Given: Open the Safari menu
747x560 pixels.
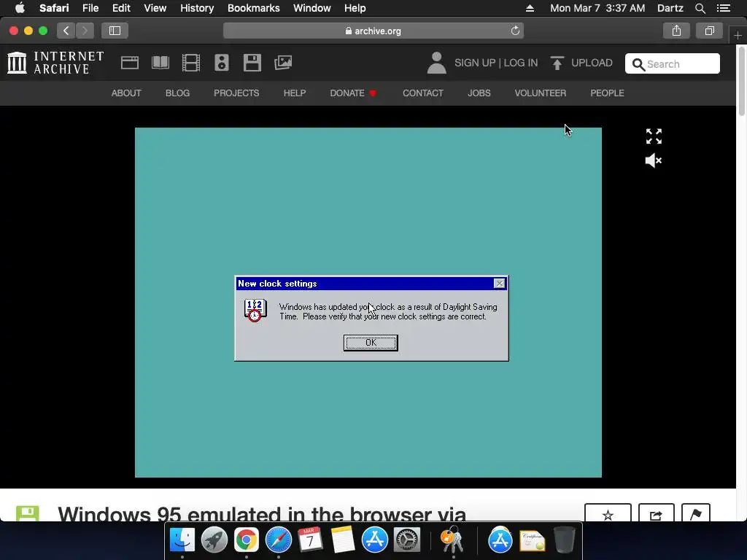Looking at the screenshot, I should 54,8.
